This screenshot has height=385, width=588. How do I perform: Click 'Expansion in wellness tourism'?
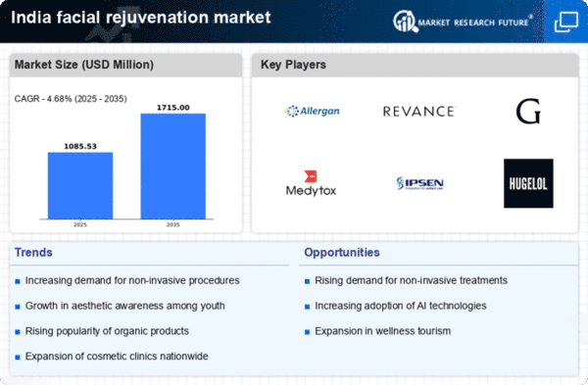tap(382, 331)
